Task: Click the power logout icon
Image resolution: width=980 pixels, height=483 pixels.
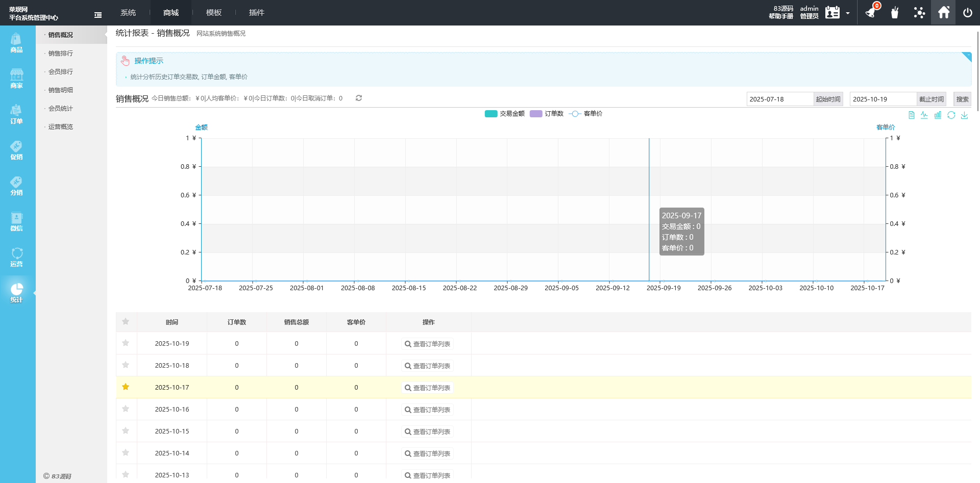Action: [x=968, y=12]
